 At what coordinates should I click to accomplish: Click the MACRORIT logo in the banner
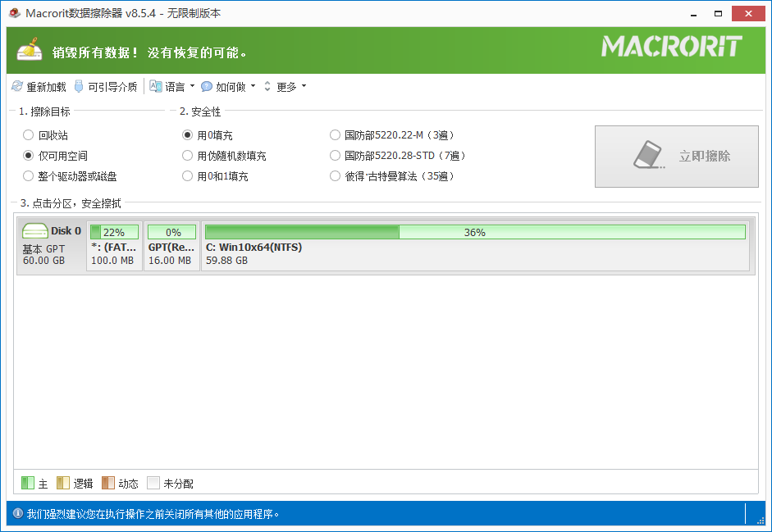point(672,46)
